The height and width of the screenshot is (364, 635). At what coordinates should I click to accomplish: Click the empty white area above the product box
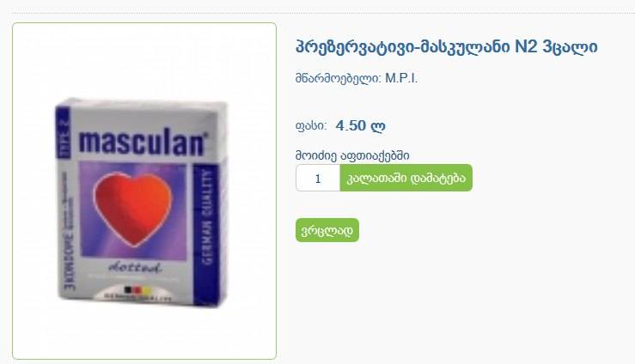pyautogui.click(x=144, y=61)
